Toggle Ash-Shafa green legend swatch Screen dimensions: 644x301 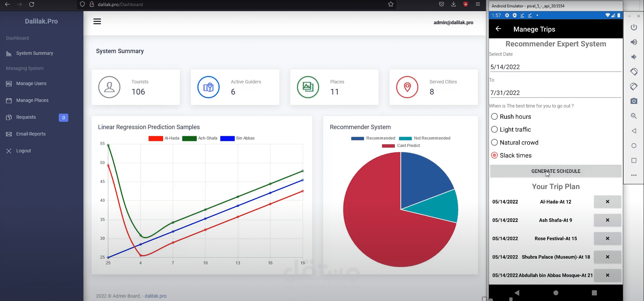point(189,138)
